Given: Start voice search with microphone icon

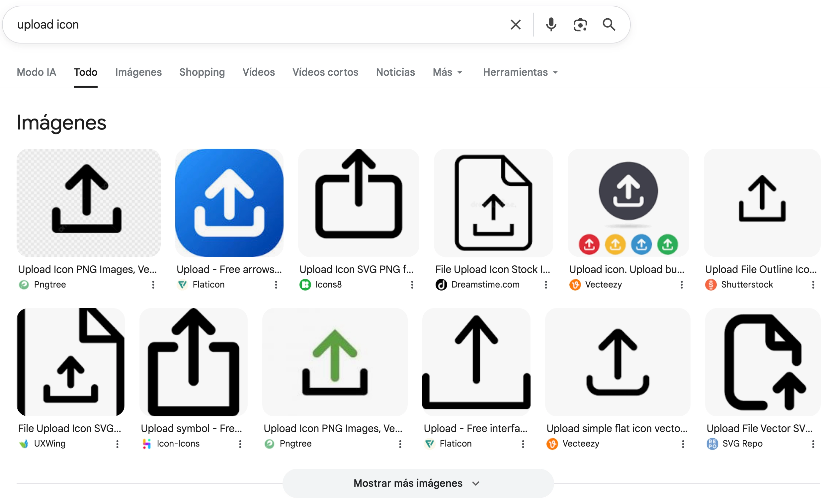Looking at the screenshot, I should [551, 25].
